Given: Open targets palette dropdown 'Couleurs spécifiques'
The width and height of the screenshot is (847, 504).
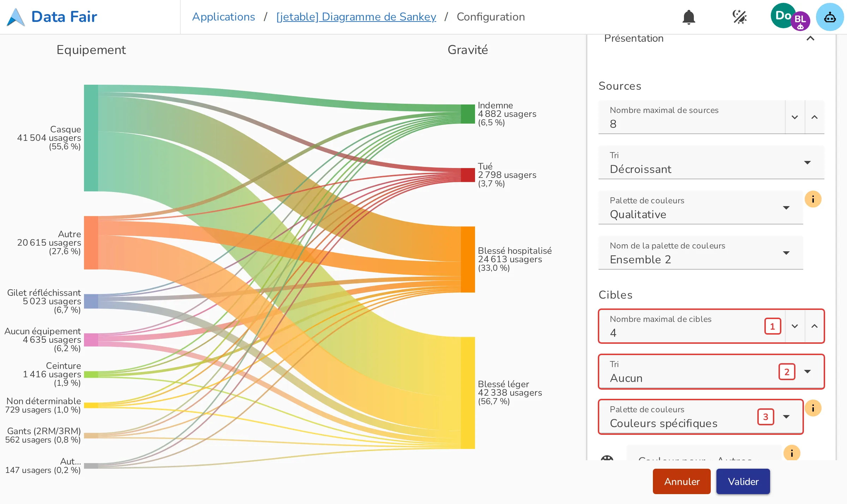Looking at the screenshot, I should point(701,416).
